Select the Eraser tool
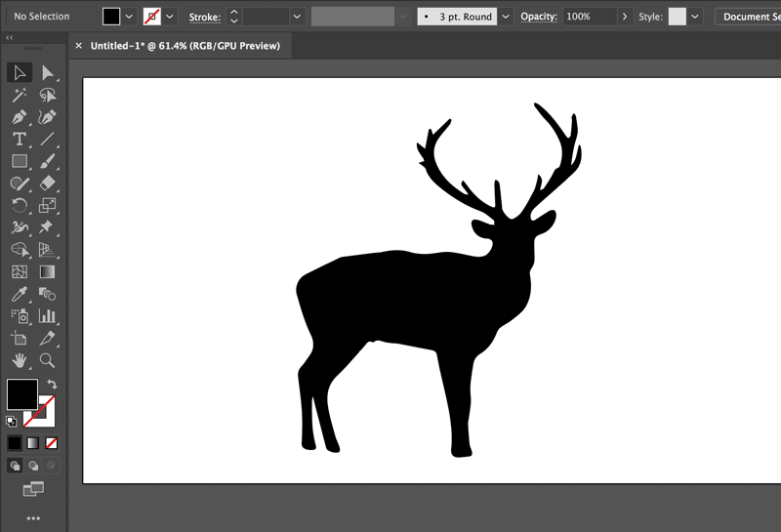 47,184
